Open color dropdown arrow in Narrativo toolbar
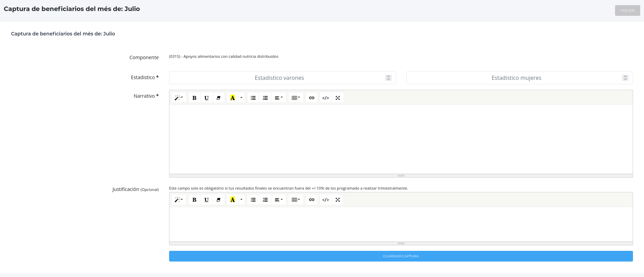This screenshot has height=277, width=644. [241, 98]
